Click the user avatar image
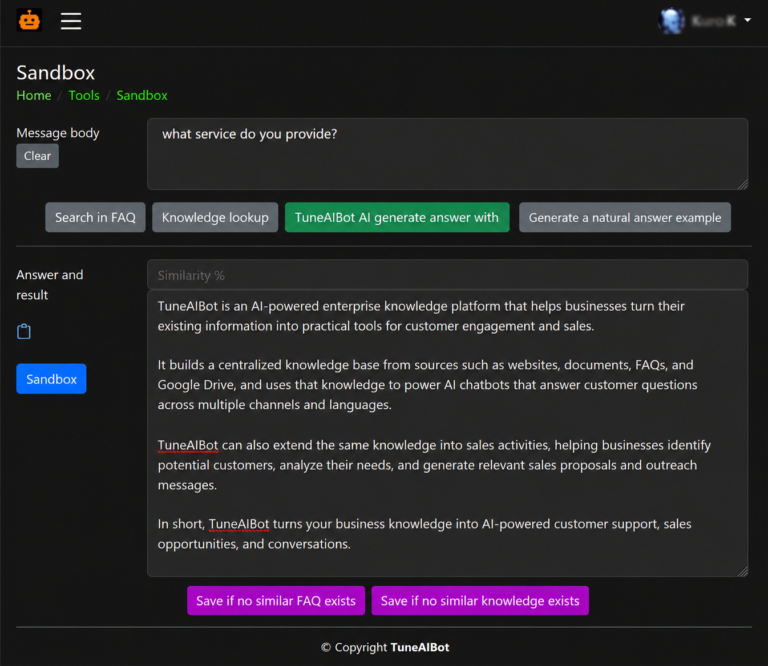Image resolution: width=768 pixels, height=666 pixels. click(672, 21)
